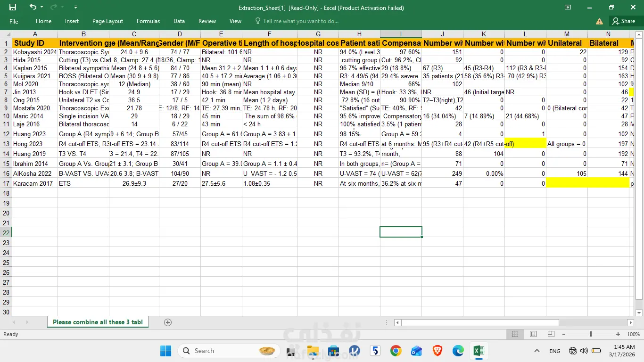Image resolution: width=644 pixels, height=362 pixels.
Task: Click the Share button
Action: pos(623,21)
